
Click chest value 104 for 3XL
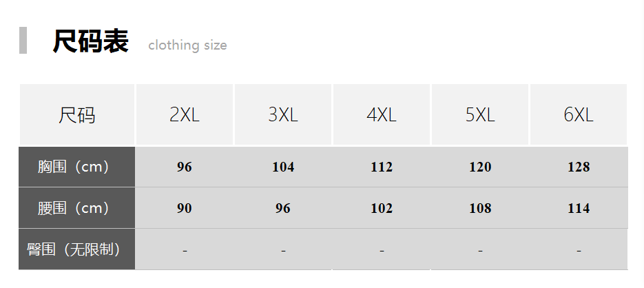tap(283, 167)
